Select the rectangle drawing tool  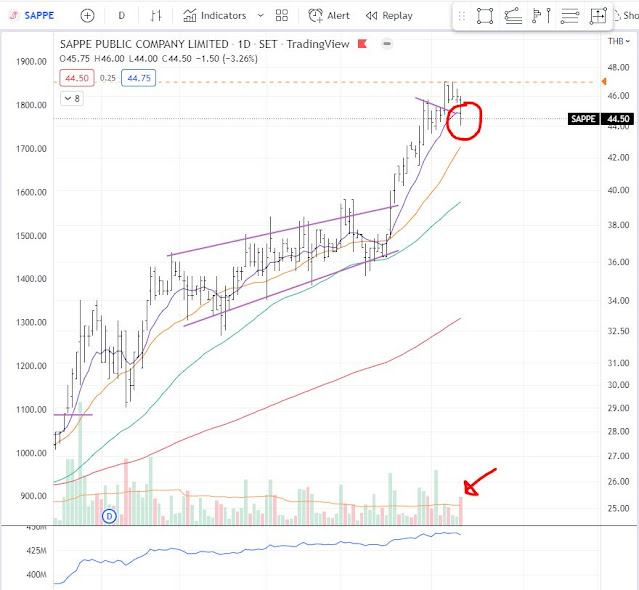(x=485, y=16)
